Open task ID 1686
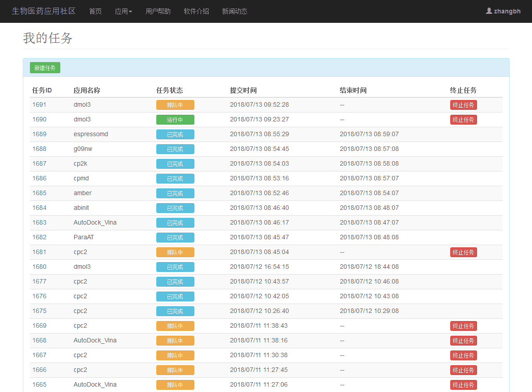532x392 pixels. (39, 179)
